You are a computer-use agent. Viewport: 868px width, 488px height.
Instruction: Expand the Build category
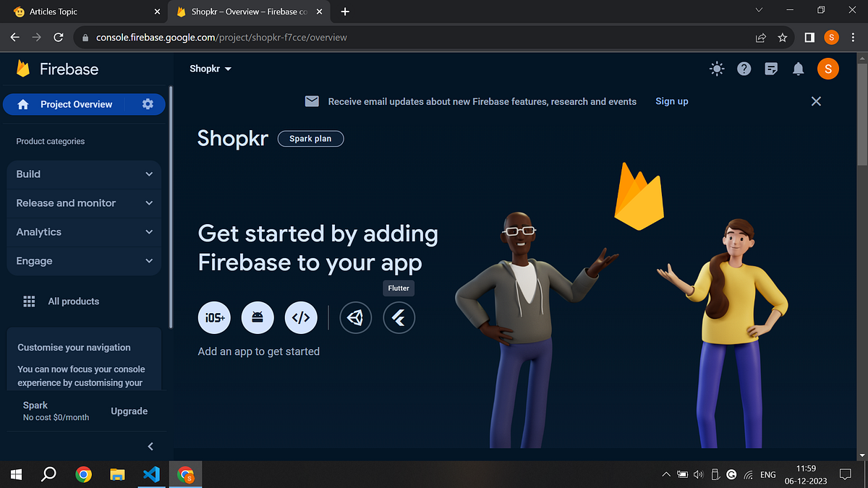(x=83, y=174)
